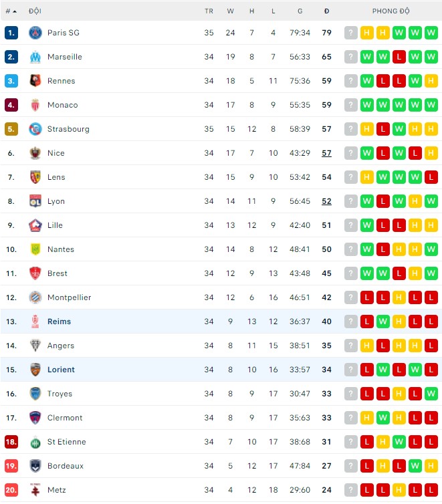Sort standings by the W column header

230,11
